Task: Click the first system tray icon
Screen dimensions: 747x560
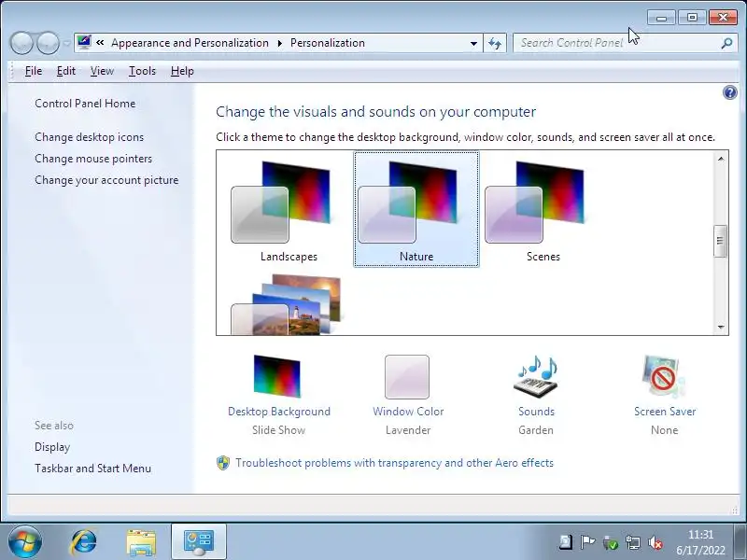Action: (x=566, y=542)
